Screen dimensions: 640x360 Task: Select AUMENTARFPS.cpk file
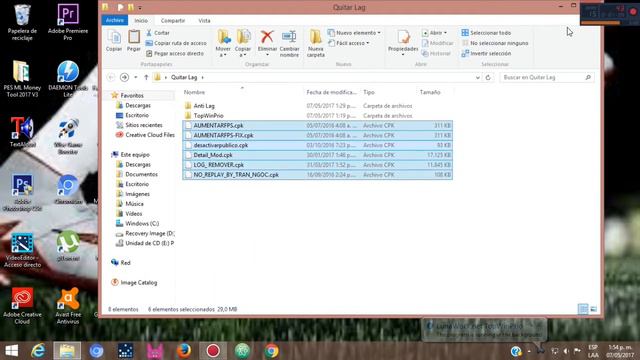[317, 125]
